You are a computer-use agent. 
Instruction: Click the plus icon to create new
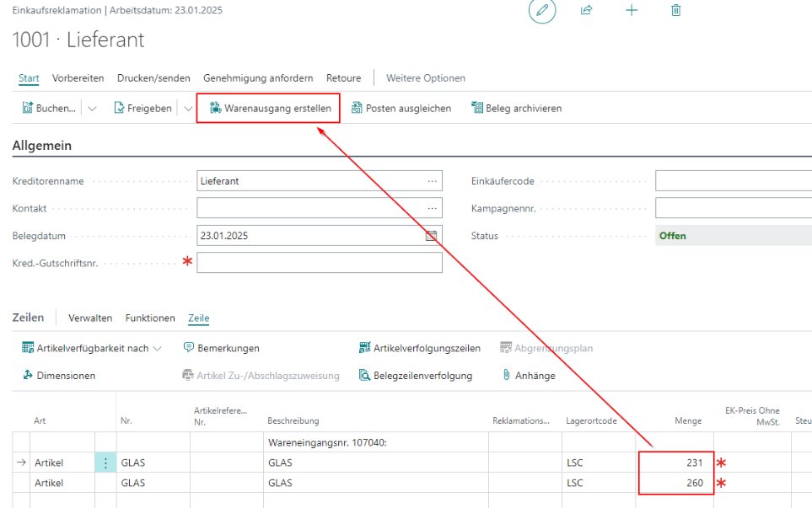(631, 11)
